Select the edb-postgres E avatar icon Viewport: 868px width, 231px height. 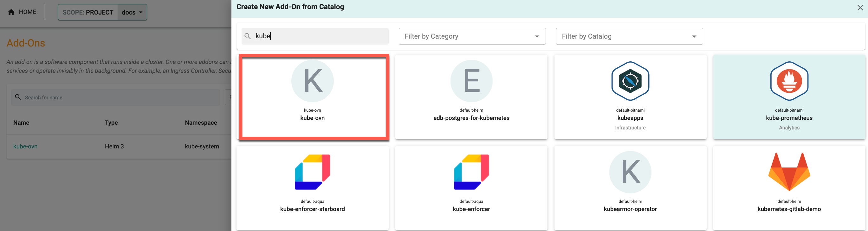pyautogui.click(x=471, y=81)
